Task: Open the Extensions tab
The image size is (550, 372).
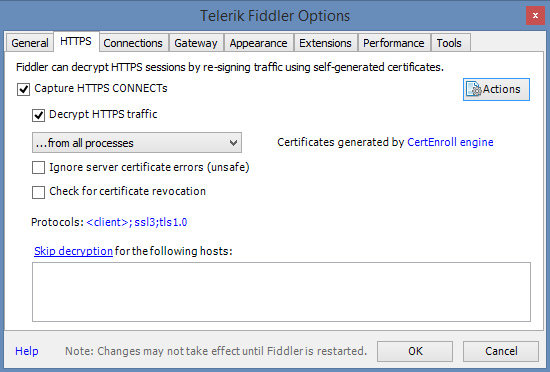Action: [x=325, y=43]
